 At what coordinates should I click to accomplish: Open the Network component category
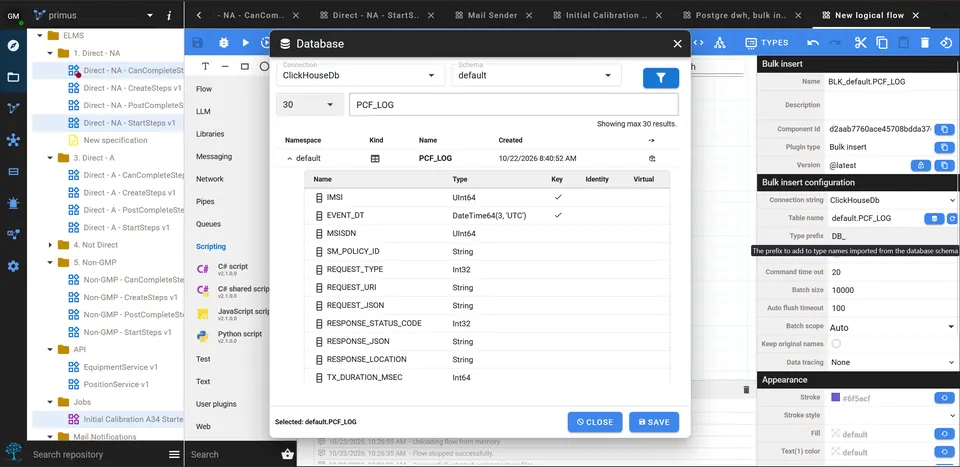point(209,179)
